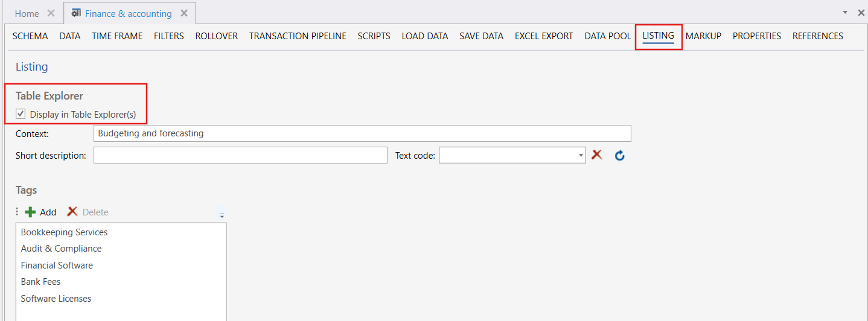
Task: Switch to the SCHEMA tab
Action: coord(30,36)
